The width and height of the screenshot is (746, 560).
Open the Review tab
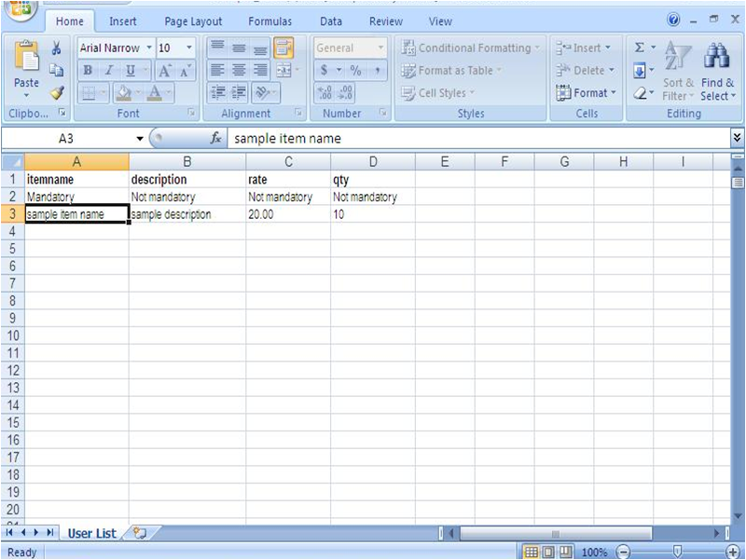point(386,21)
